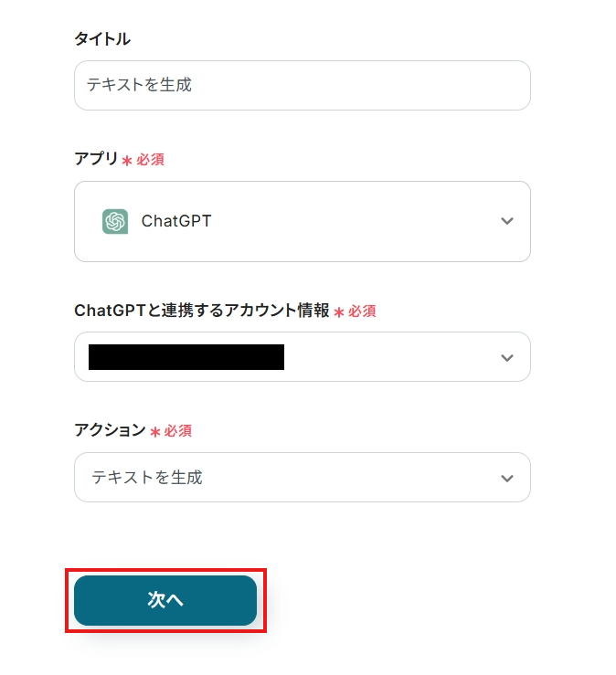Click red asterisk next to アカウント情報
Image resolution: width=616 pixels, height=675 pixels.
338,312
